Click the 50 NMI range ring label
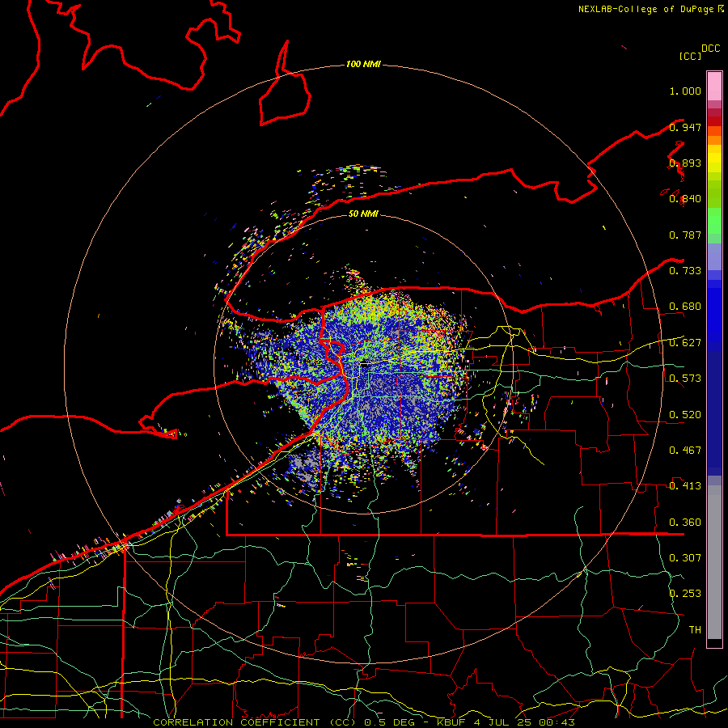Viewport: 728px width, 728px height. (363, 214)
